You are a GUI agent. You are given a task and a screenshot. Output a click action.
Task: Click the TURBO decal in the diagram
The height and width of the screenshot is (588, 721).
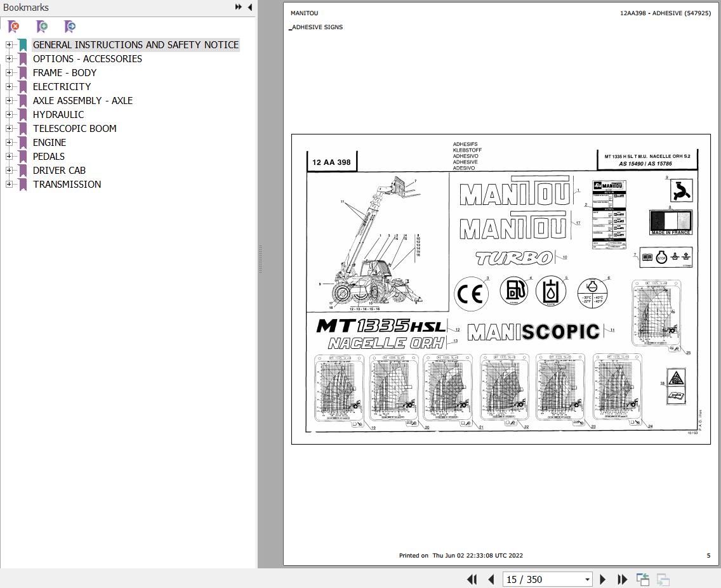(x=514, y=258)
